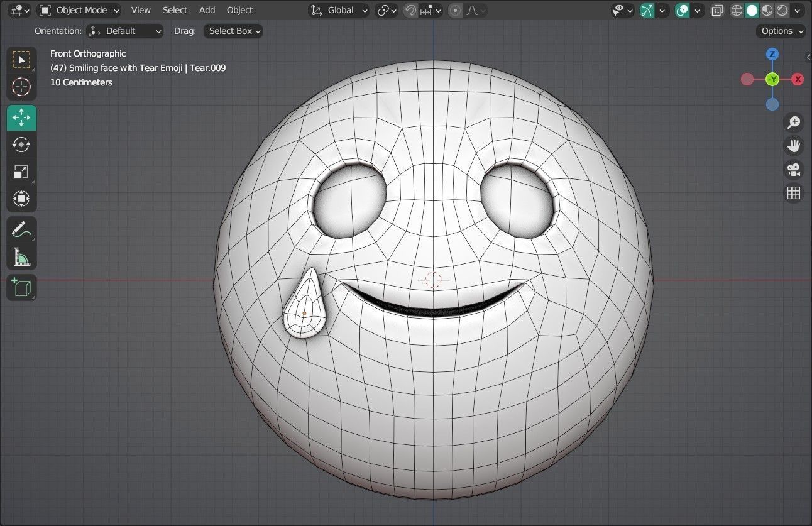Switch to Rendered viewport shading

tap(782, 10)
